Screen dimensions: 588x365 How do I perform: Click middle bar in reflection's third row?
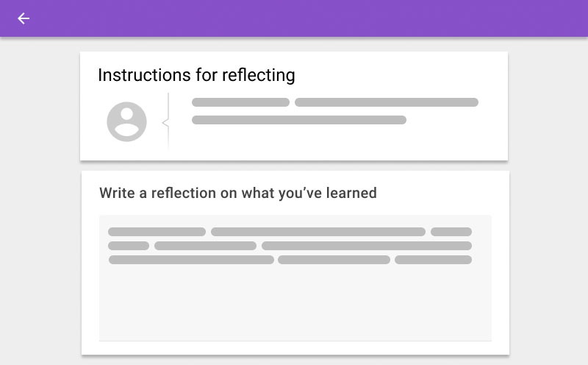(334, 260)
